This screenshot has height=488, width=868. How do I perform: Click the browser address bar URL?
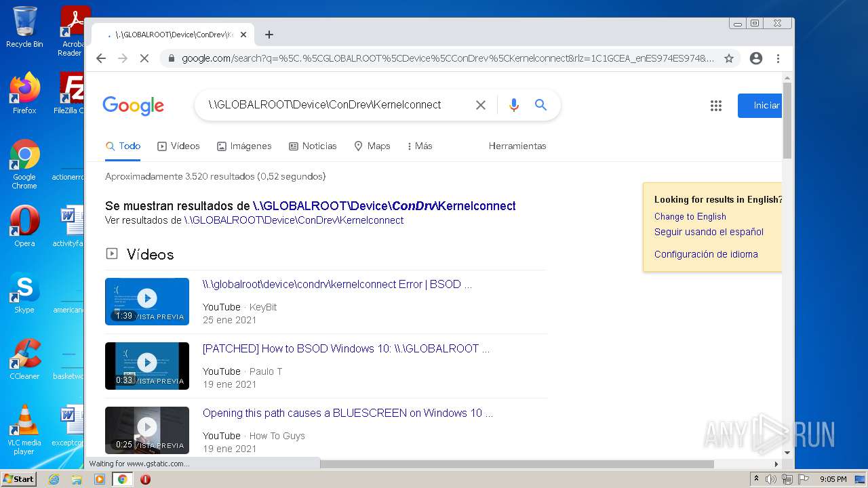[x=448, y=58]
